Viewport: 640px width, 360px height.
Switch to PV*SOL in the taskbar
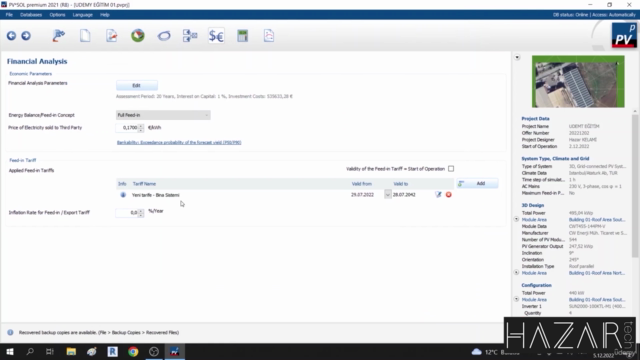pyautogui.click(x=175, y=351)
